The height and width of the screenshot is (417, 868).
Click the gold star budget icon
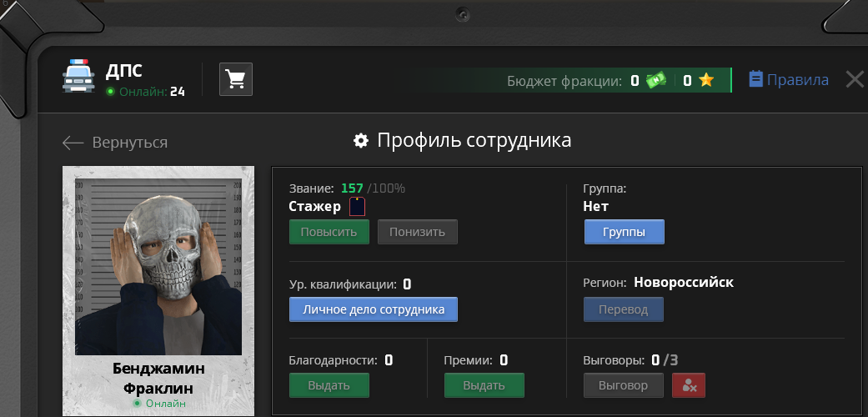(x=705, y=81)
